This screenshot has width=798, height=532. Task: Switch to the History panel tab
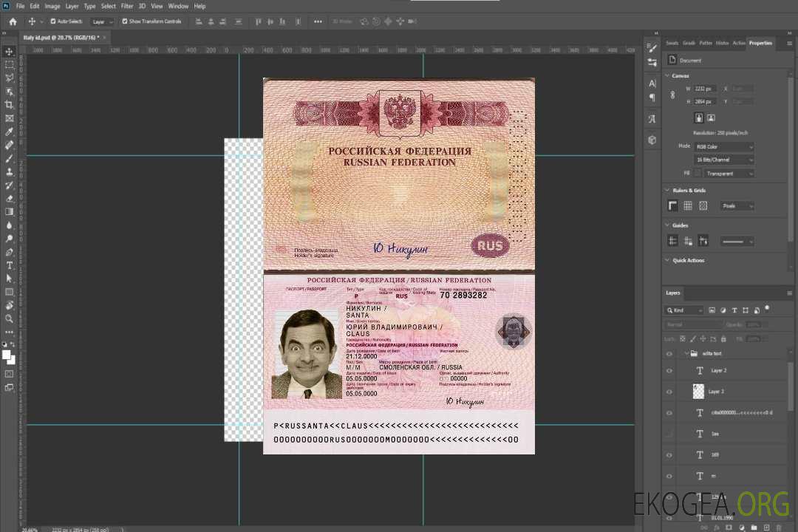point(722,43)
